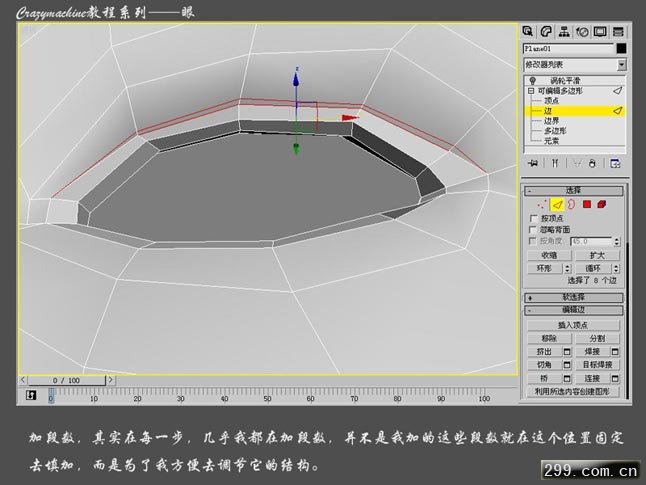This screenshot has width=646, height=485.
Task: Click the 插入顶点 button
Action: (x=573, y=325)
